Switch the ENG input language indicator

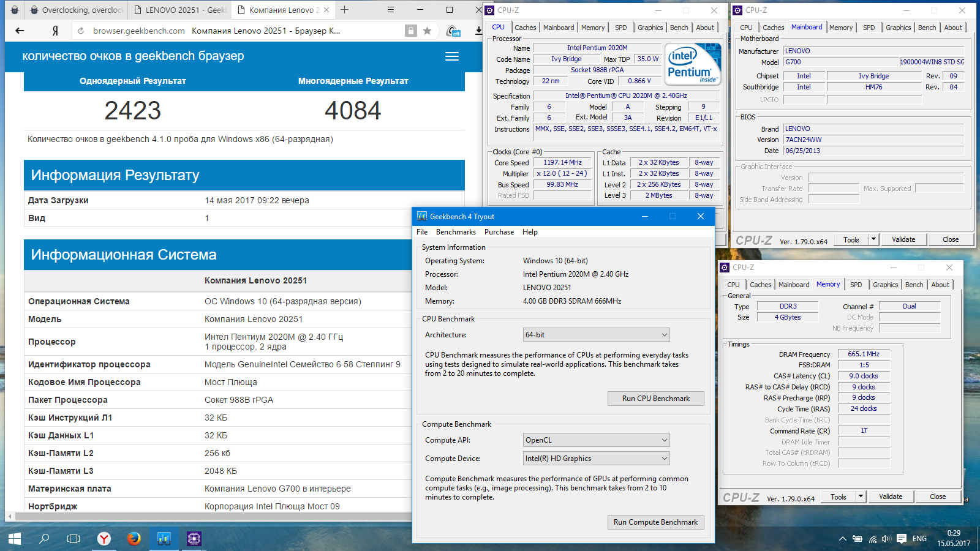tap(919, 539)
